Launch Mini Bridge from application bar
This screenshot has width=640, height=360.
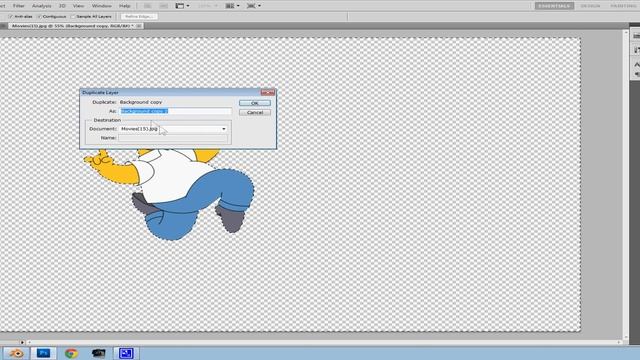[x=163, y=6]
